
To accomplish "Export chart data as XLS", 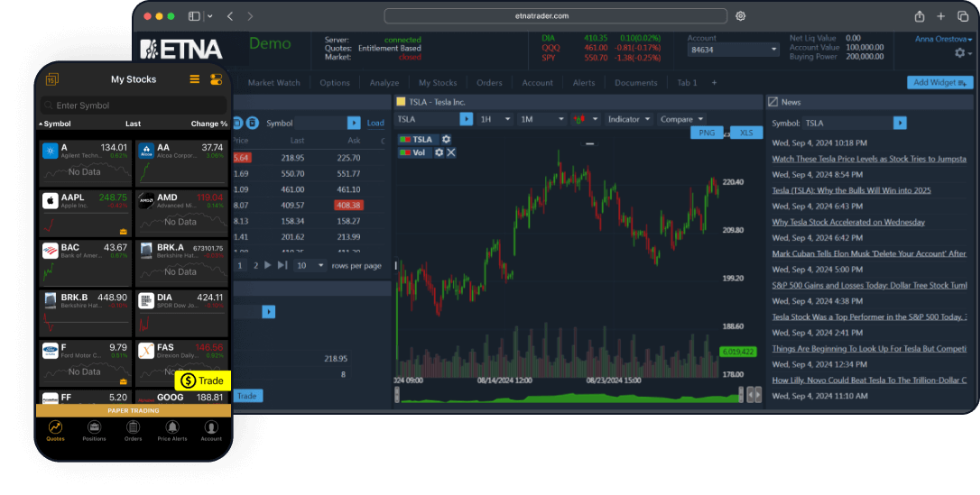I will (746, 133).
